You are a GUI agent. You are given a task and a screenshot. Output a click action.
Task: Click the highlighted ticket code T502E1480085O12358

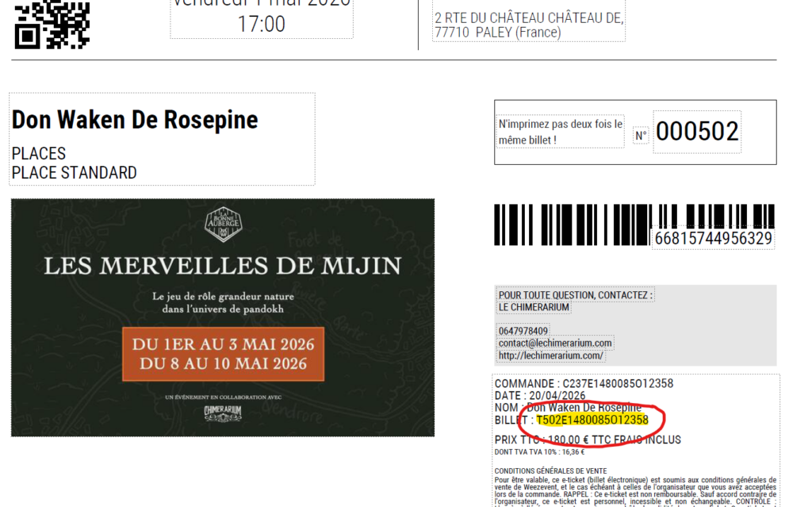[592, 420]
